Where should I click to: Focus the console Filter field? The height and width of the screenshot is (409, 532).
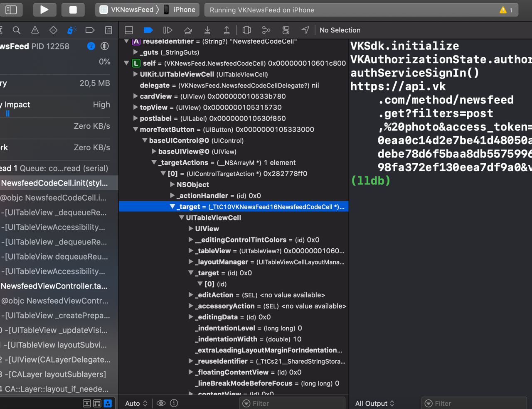(474, 403)
